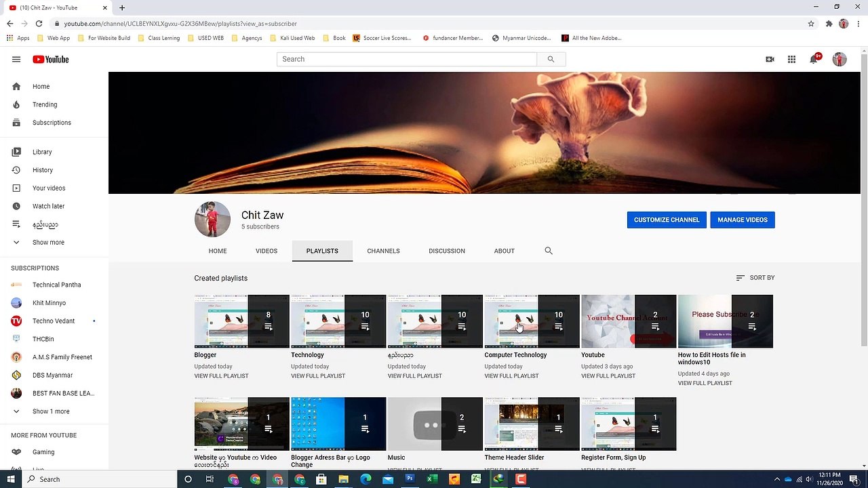Open Photoshop from the taskbar
This screenshot has width=868, height=488.
[410, 479]
